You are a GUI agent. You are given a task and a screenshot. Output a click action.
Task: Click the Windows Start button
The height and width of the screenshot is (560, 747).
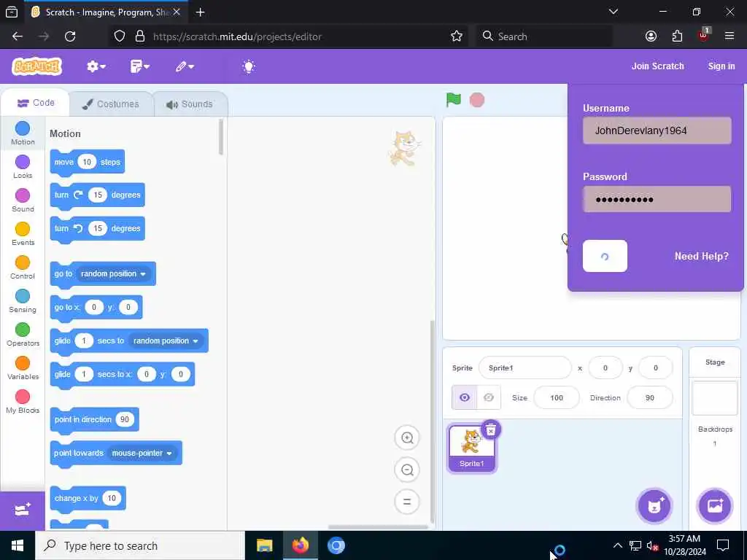18,545
